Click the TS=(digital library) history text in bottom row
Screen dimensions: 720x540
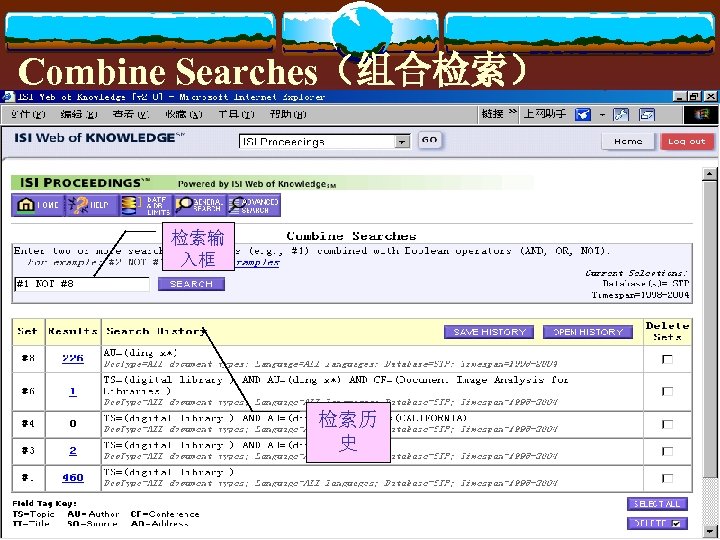point(169,472)
